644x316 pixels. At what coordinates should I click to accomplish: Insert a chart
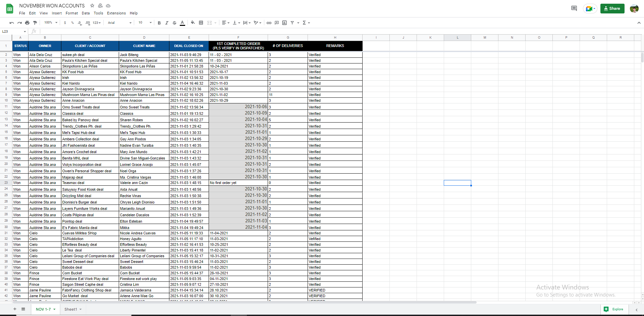click(284, 23)
